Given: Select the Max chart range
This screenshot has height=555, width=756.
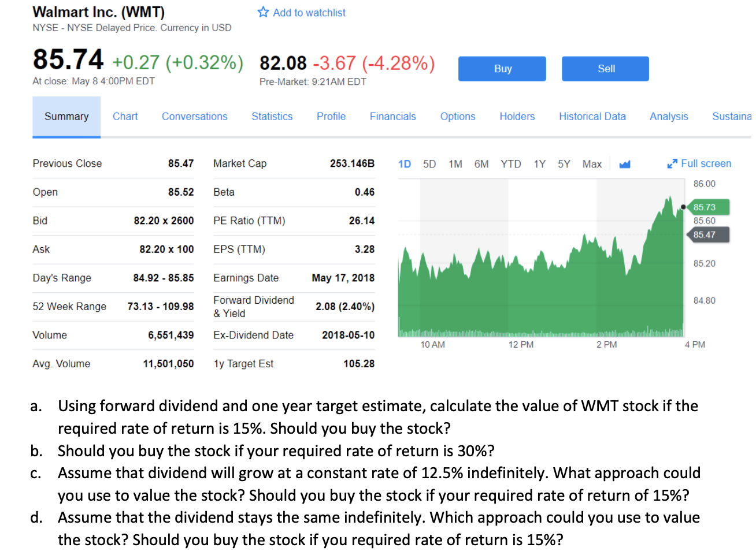Looking at the screenshot, I should (x=592, y=164).
